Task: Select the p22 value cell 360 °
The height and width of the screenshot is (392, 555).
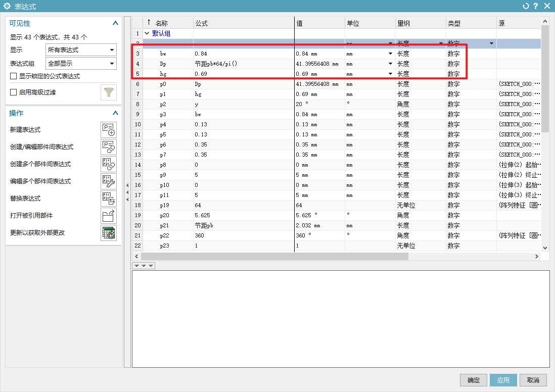Action: point(319,235)
